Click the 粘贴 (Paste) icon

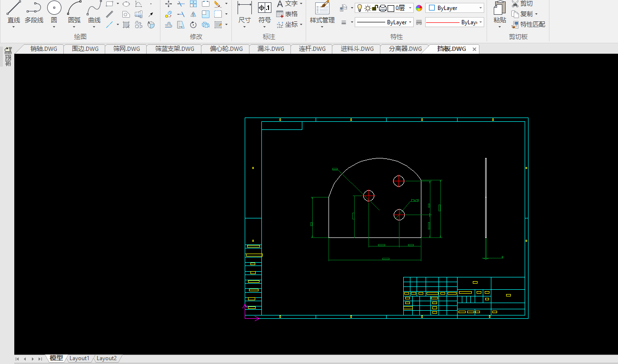pyautogui.click(x=499, y=9)
